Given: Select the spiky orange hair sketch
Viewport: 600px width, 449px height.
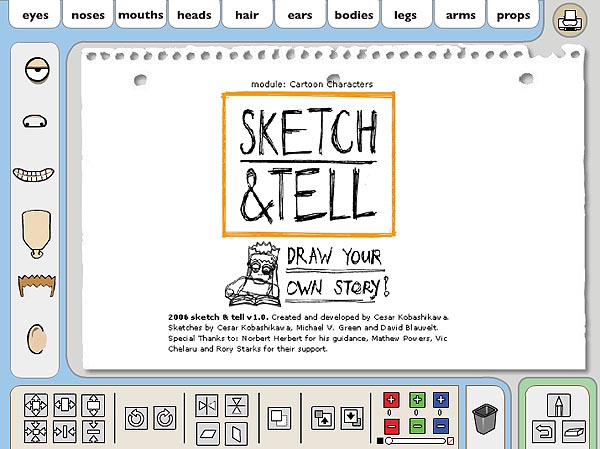Looking at the screenshot, I should pyautogui.click(x=37, y=285).
